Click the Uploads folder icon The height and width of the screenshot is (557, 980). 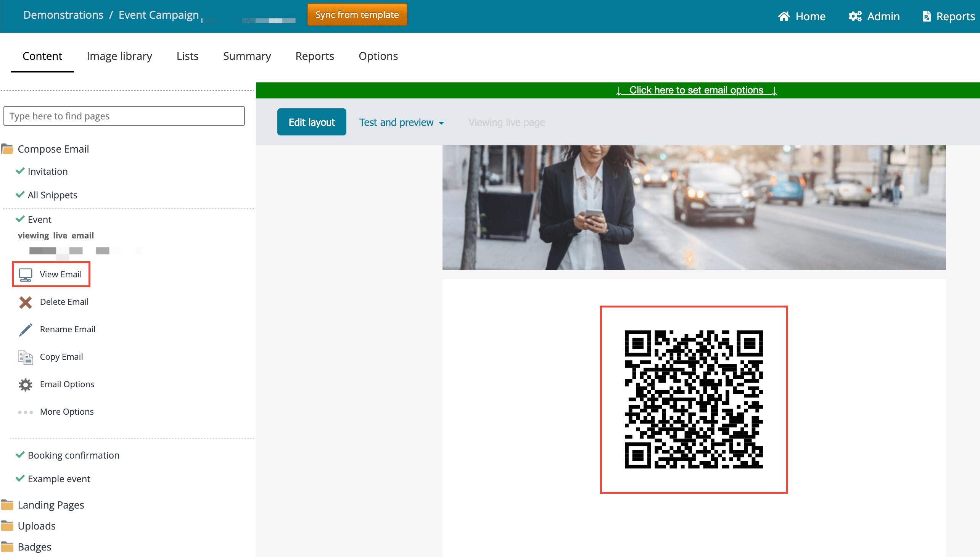pyautogui.click(x=7, y=526)
